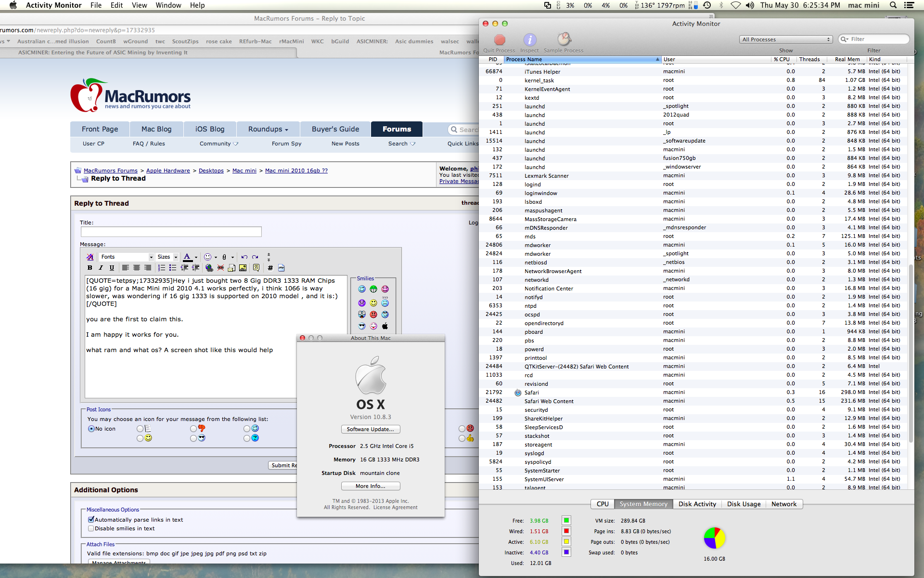
Task: Click the undo arrow in the editor toolbar
Action: tap(244, 257)
